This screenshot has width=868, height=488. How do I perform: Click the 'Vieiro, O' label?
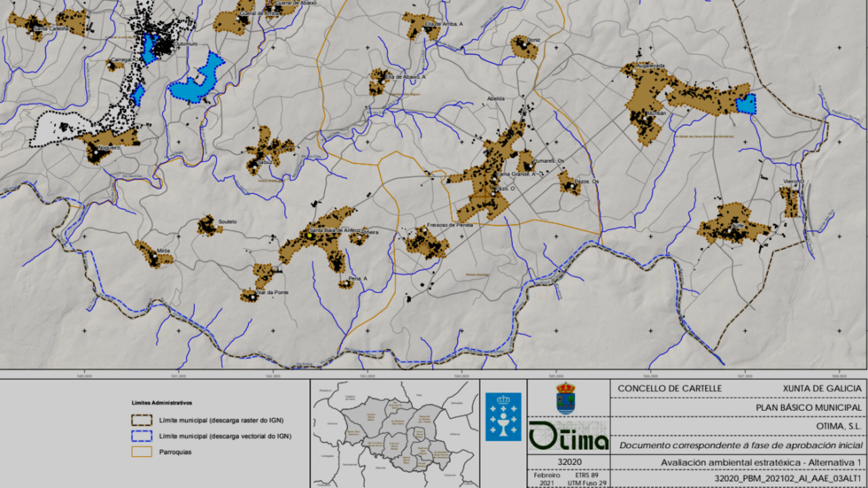tap(793, 182)
